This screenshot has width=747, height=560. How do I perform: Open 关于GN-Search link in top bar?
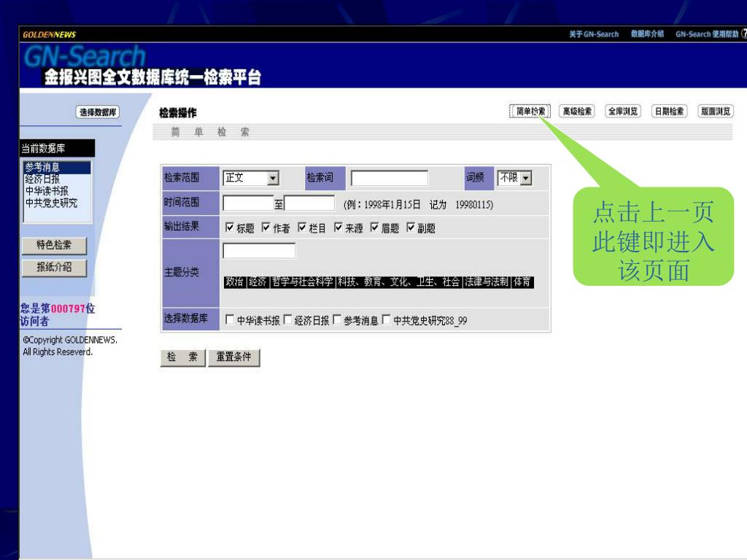coord(594,34)
